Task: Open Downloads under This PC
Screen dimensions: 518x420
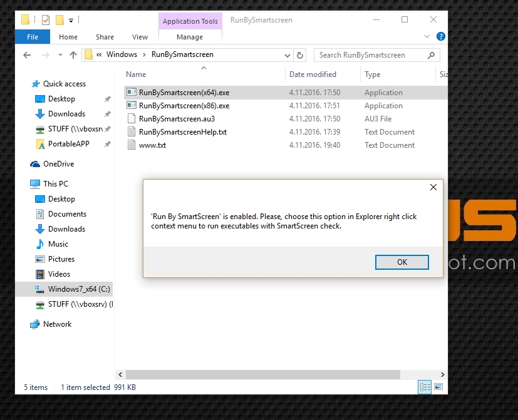Action: pos(66,229)
